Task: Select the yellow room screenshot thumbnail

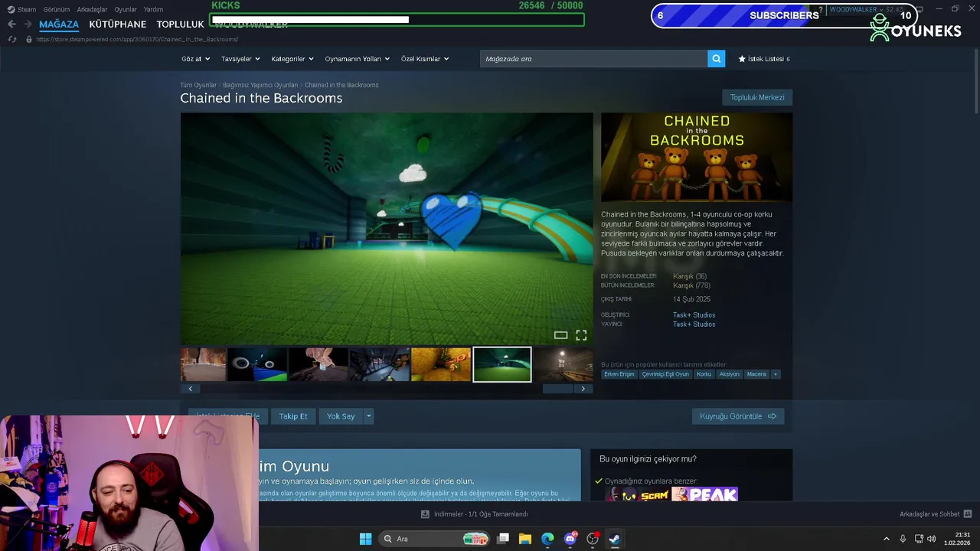Action: click(x=441, y=364)
